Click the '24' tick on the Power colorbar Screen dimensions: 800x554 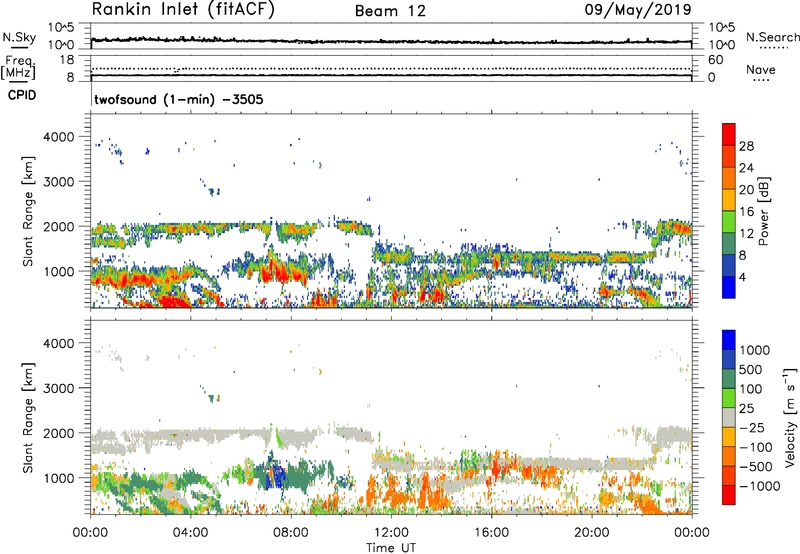[x=746, y=168]
